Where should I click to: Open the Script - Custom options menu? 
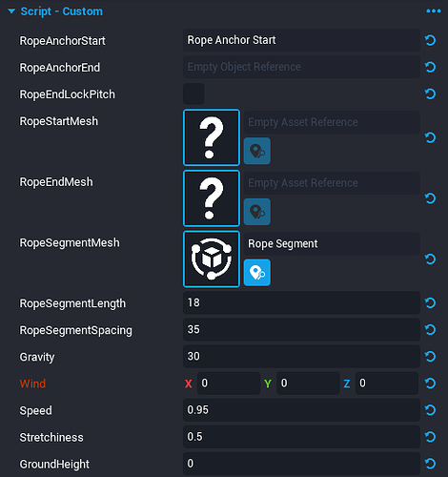tap(434, 11)
